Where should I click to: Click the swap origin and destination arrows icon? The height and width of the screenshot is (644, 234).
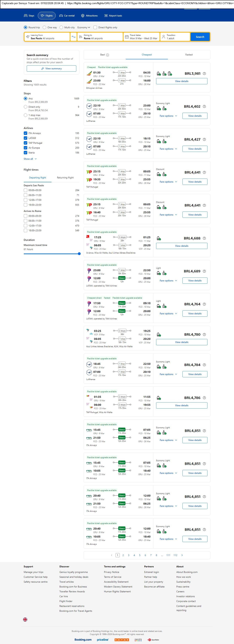[74, 37]
